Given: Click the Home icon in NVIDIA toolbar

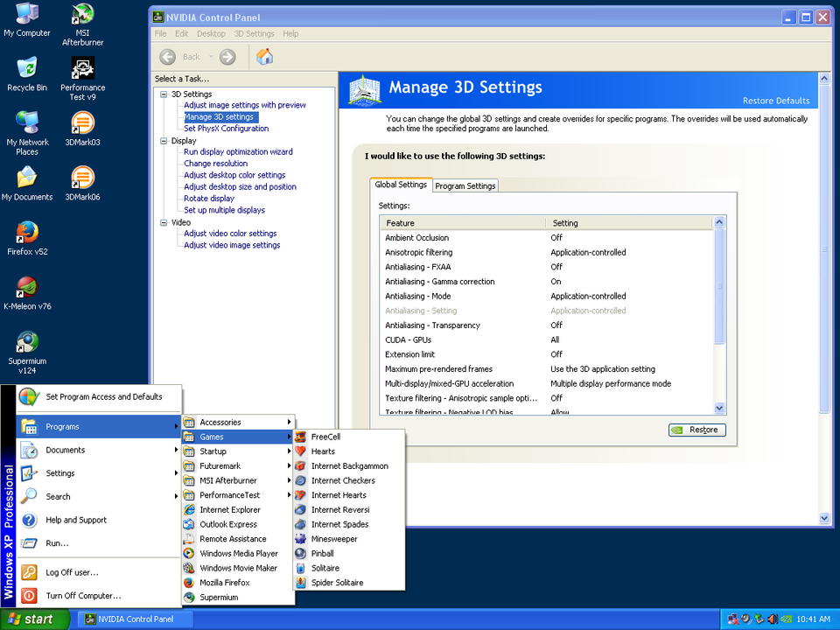Looking at the screenshot, I should (264, 57).
